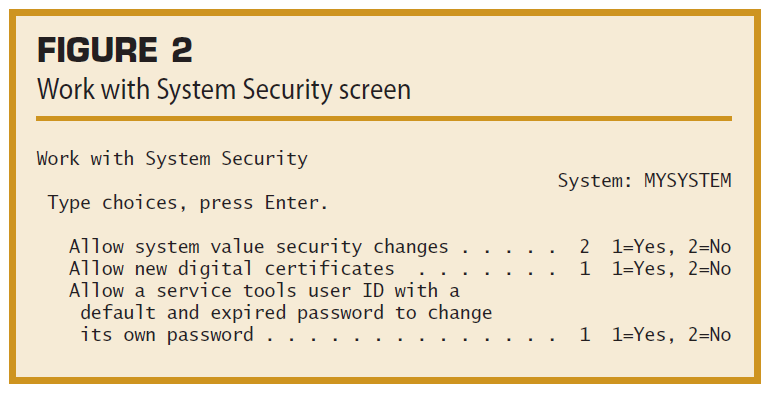Click the 'Work with System Security screen' caption

pyautogui.click(x=224, y=90)
